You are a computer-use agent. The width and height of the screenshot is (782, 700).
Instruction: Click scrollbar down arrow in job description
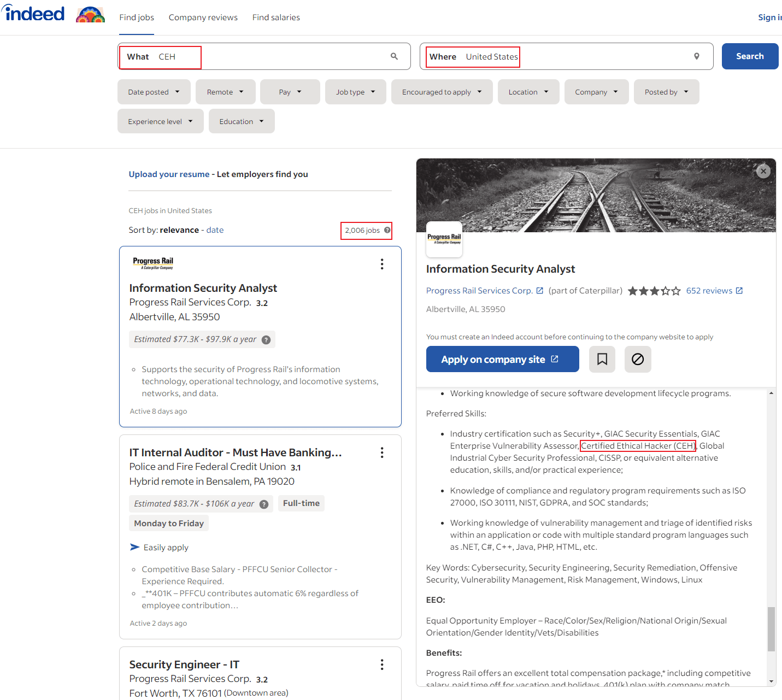click(772, 681)
